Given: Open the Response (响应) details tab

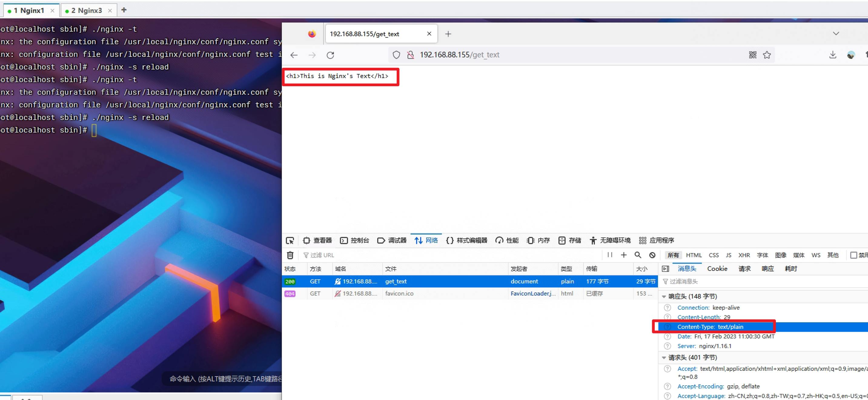Looking at the screenshot, I should [767, 269].
